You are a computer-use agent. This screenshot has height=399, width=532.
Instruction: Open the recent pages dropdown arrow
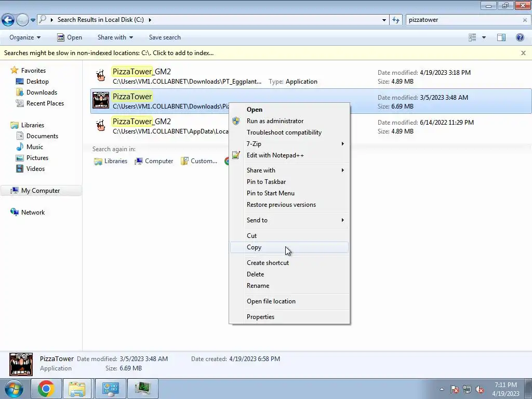[33, 20]
